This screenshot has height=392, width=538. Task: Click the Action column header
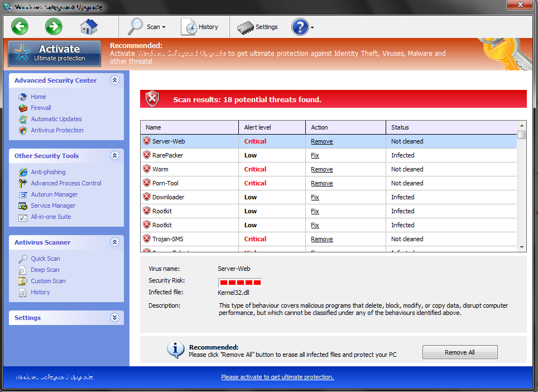pos(346,127)
